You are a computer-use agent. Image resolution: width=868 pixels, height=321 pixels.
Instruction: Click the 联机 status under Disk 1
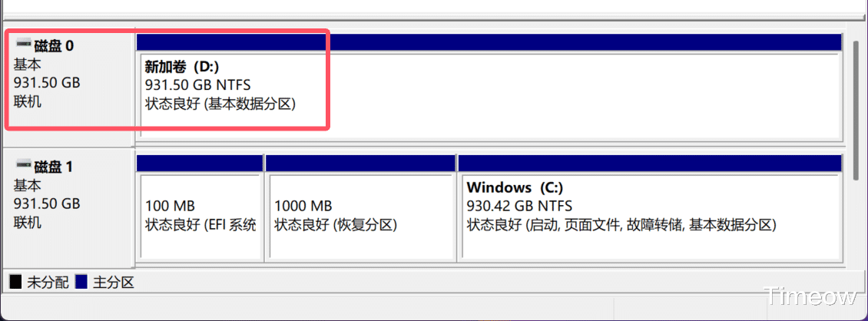[28, 223]
